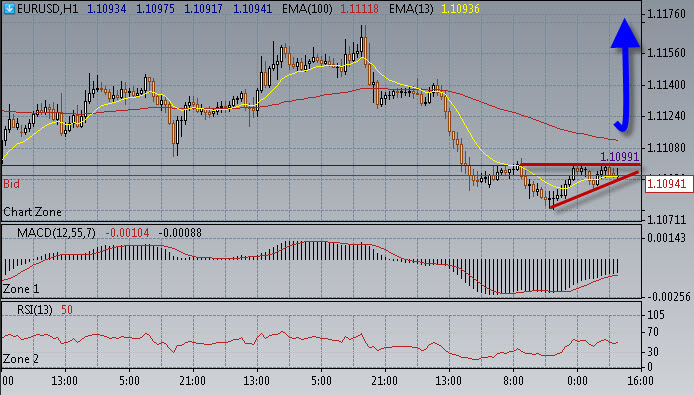This screenshot has height=395, width=694.
Task: Click the purple 1.10991 level label
Action: point(619,157)
